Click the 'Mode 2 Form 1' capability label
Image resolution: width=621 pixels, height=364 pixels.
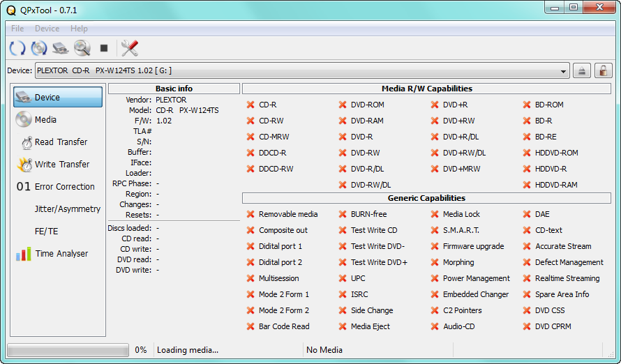click(284, 294)
